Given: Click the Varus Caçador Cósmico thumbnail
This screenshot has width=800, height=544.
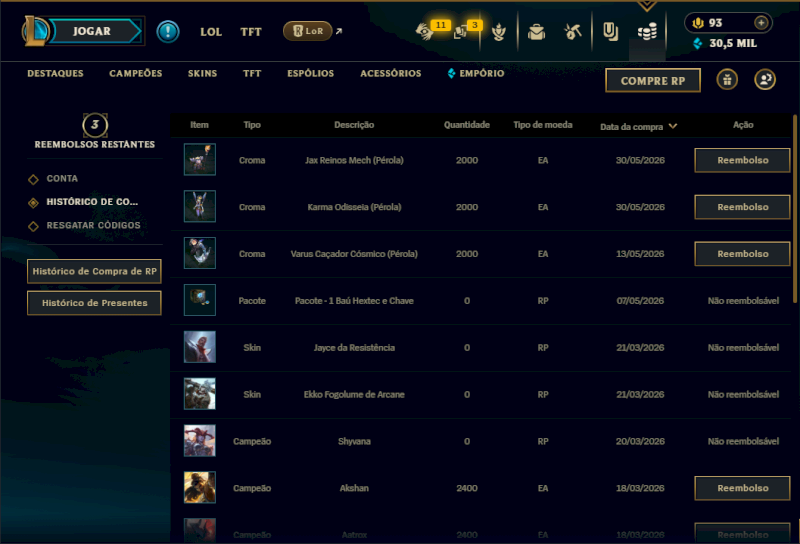Looking at the screenshot, I should click(199, 253).
